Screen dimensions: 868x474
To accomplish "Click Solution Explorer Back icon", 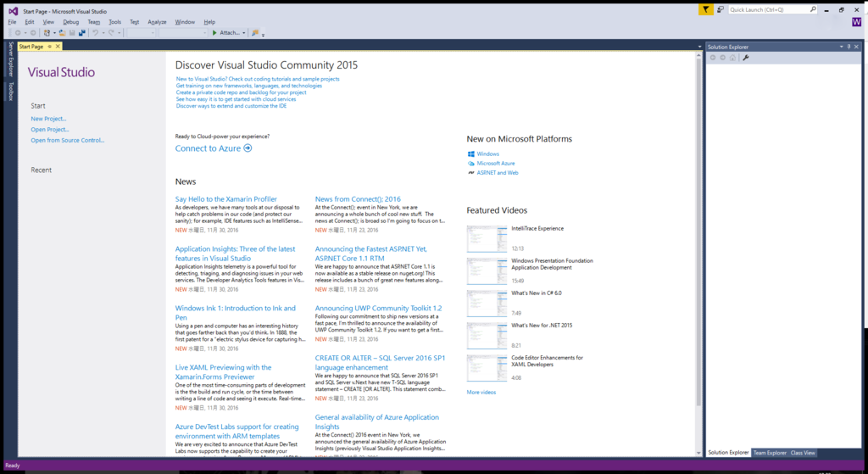I will (x=712, y=58).
